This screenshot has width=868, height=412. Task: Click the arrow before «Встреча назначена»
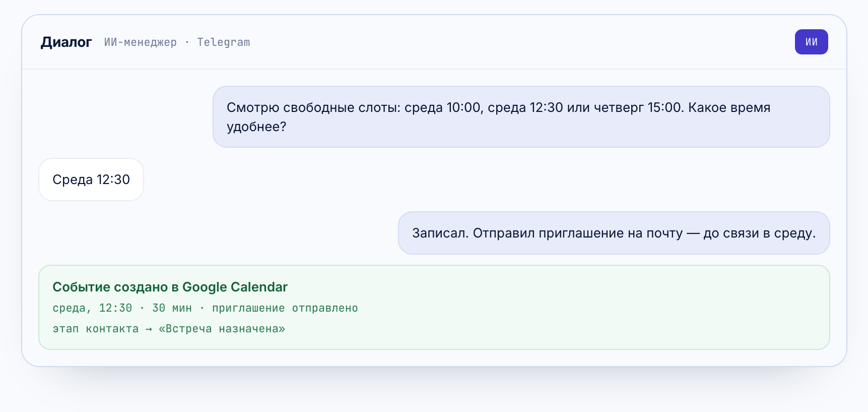pos(149,329)
